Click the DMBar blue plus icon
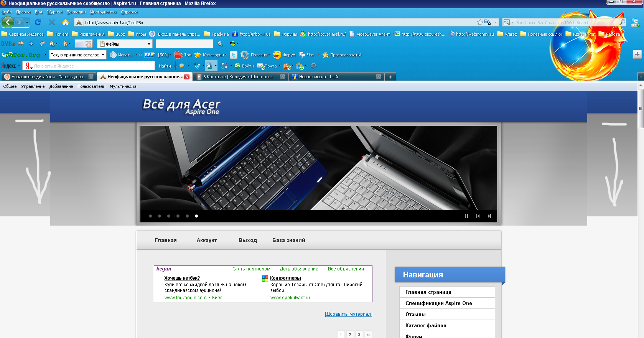 31,44
